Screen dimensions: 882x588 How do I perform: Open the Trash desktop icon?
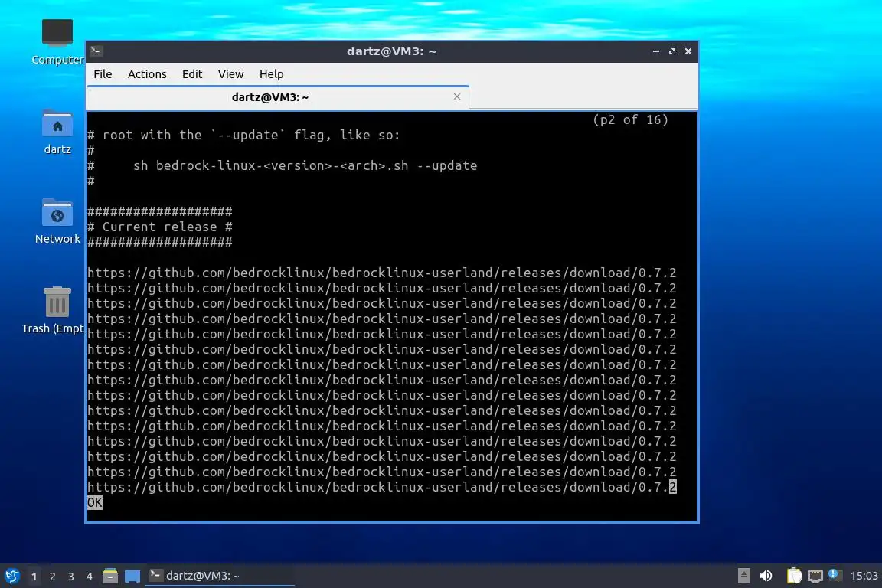pyautogui.click(x=57, y=311)
